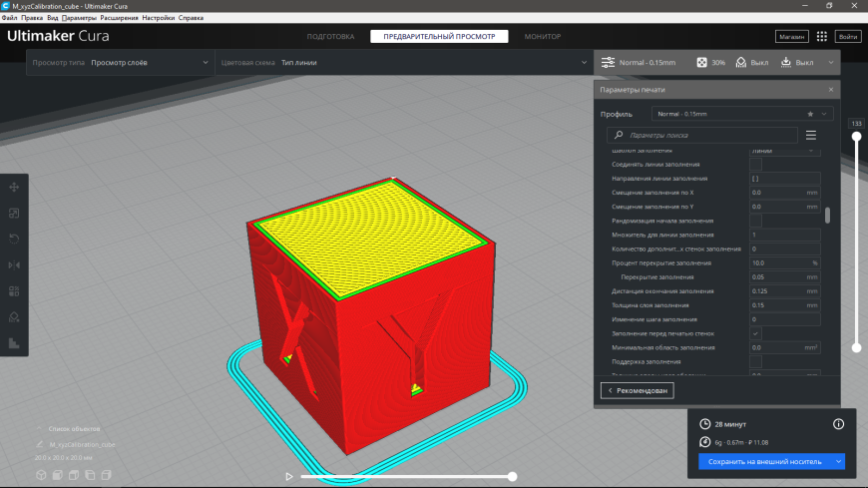Select ПРЕДВАРИТЕЛЬНЫЙ ПРОСМОТР tab

pyautogui.click(x=439, y=37)
